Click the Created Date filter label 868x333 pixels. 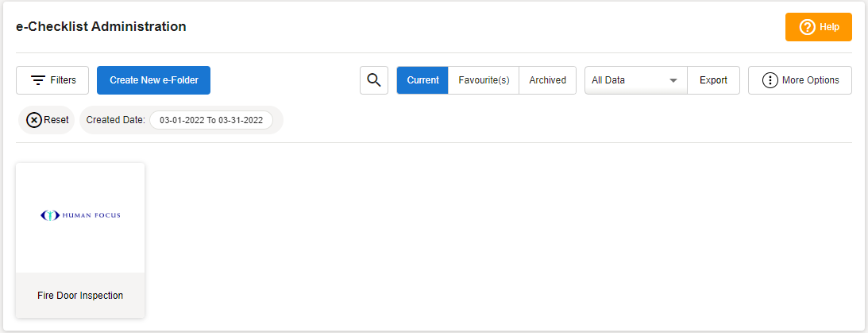tap(115, 120)
